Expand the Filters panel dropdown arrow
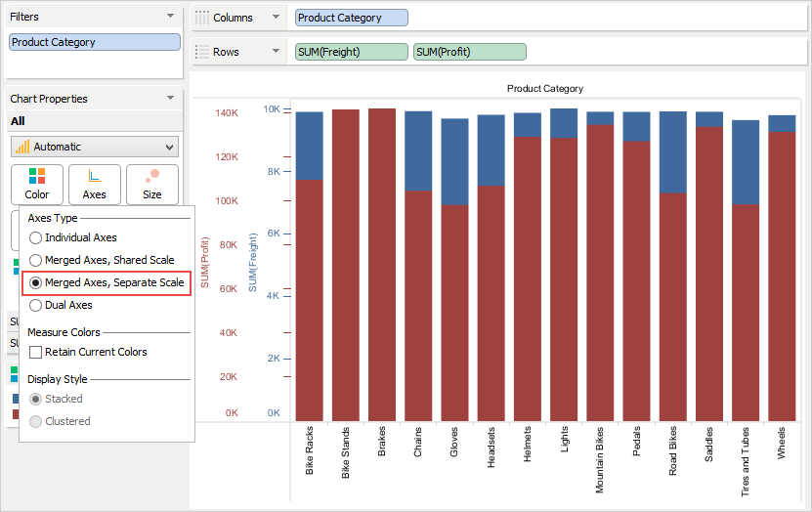812x512 pixels. pos(170,16)
